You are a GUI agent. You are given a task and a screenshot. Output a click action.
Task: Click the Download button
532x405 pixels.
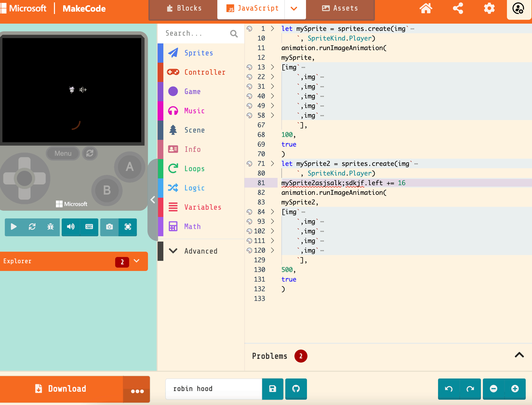61,389
